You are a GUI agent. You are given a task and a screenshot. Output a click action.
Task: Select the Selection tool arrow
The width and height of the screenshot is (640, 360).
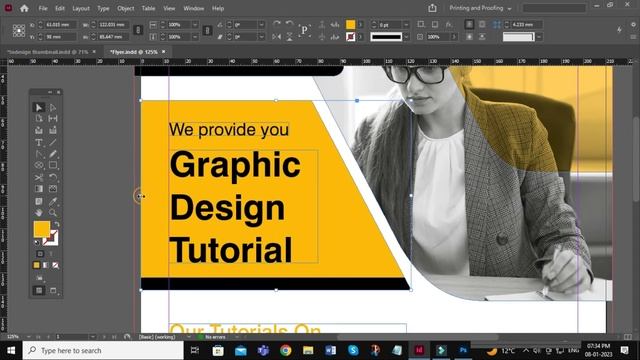coord(39,107)
